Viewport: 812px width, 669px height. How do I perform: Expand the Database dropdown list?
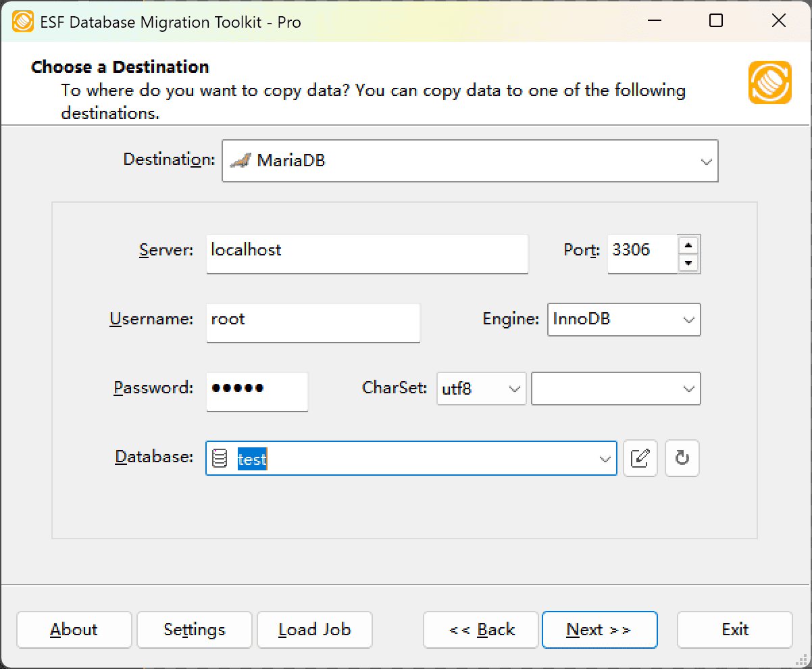(605, 458)
